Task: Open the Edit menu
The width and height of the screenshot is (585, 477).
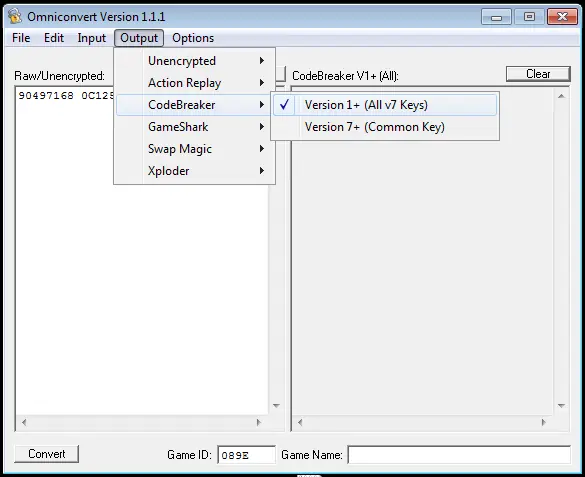Action: pyautogui.click(x=54, y=38)
